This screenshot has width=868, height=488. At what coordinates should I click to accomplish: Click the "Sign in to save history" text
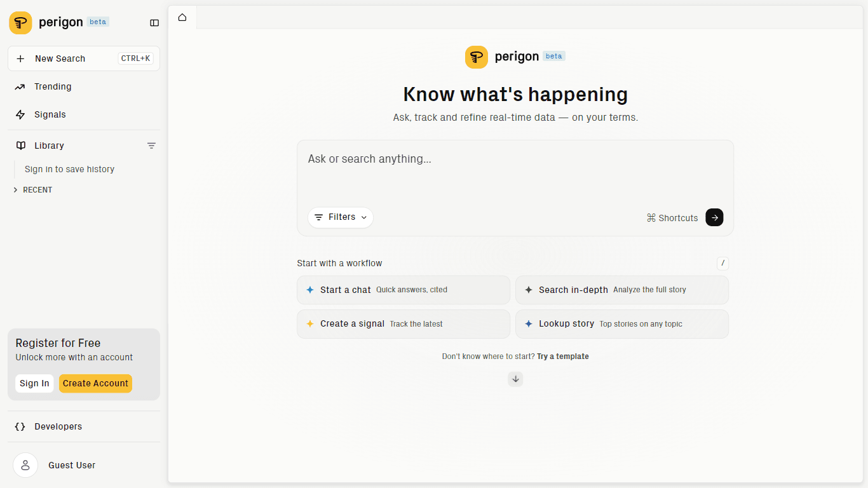pos(70,169)
